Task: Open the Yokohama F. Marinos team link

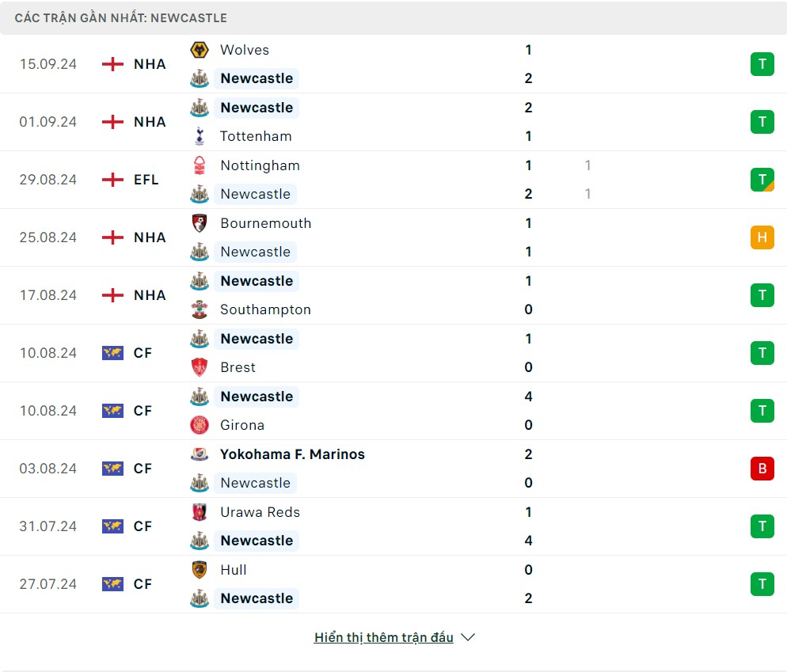Action: [292, 454]
